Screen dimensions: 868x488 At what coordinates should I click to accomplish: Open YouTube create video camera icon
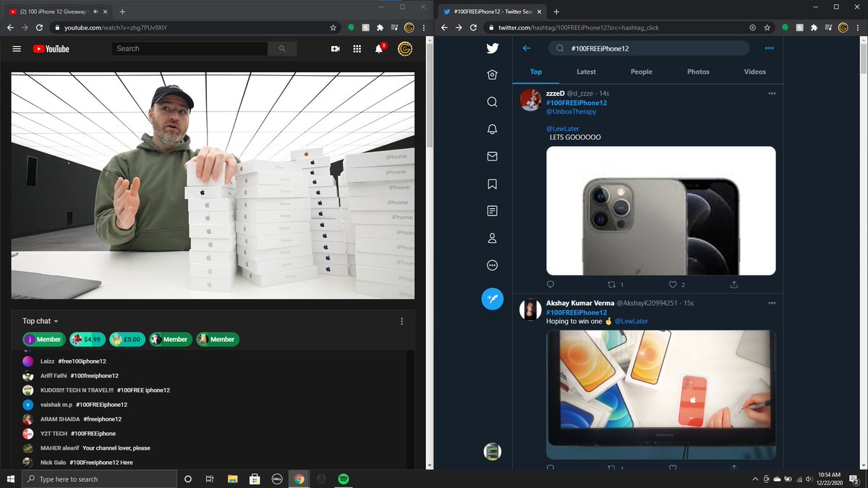point(336,48)
